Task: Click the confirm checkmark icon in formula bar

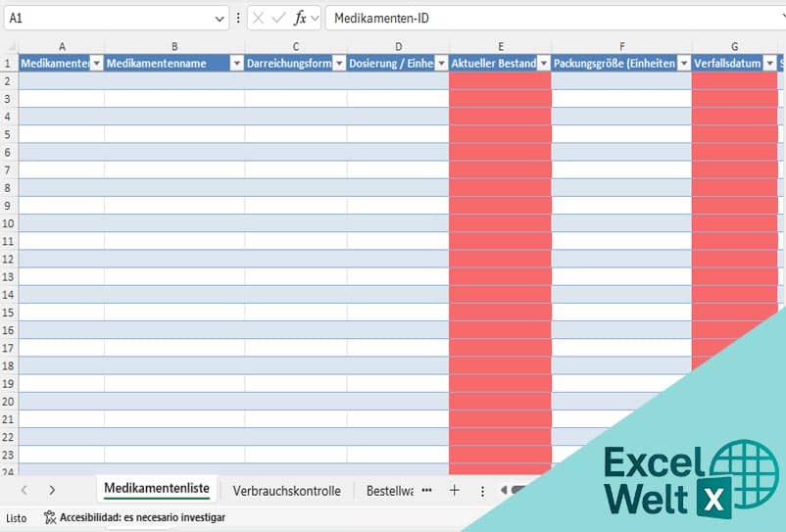Action: coord(278,19)
